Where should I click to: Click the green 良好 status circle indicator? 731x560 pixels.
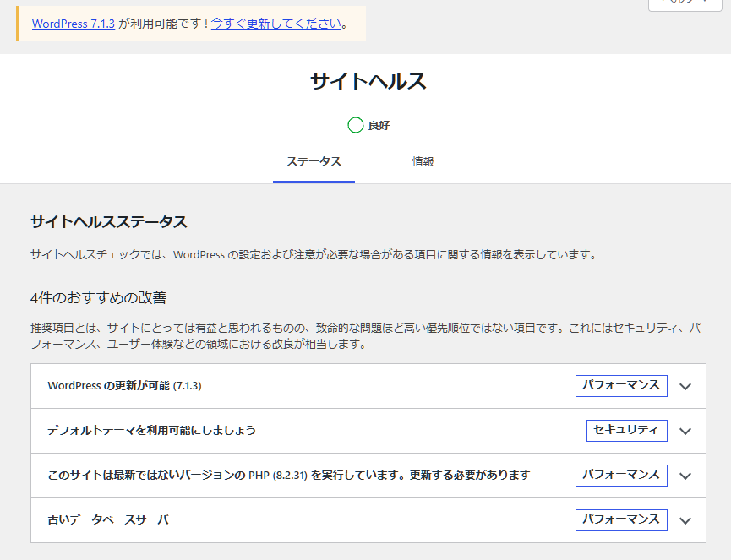tap(355, 125)
